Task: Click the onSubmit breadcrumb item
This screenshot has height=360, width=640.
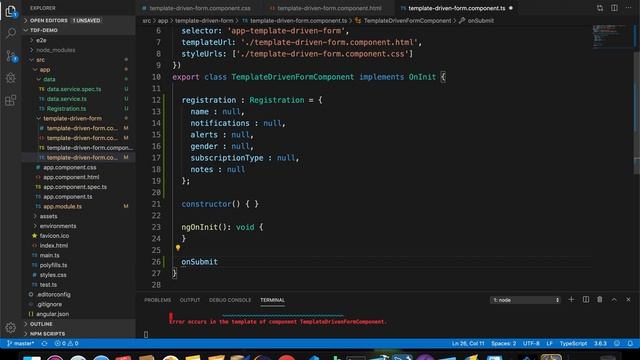Action: click(x=476, y=20)
